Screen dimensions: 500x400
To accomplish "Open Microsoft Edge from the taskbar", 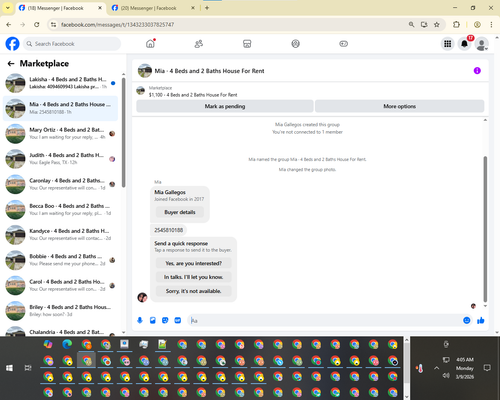I will (67, 344).
